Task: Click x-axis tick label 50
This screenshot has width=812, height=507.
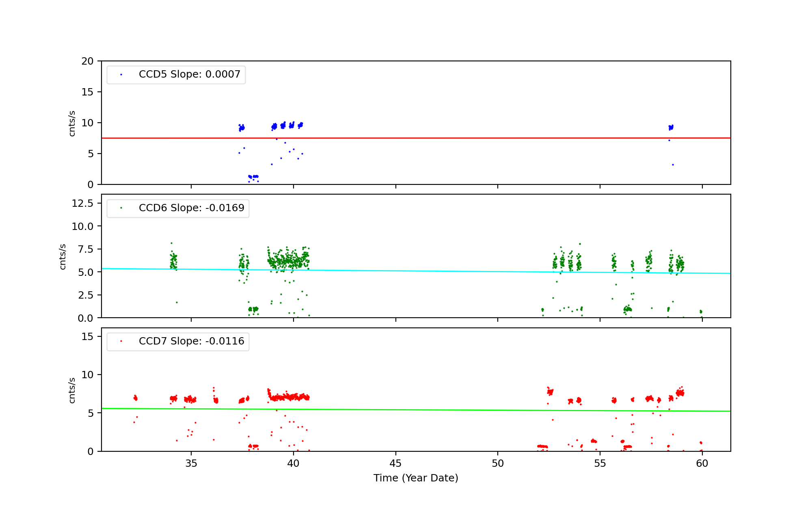Action: [498, 464]
